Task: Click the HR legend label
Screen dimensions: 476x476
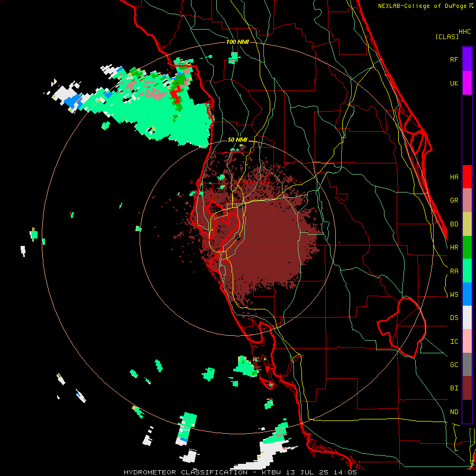Action: tap(454, 248)
